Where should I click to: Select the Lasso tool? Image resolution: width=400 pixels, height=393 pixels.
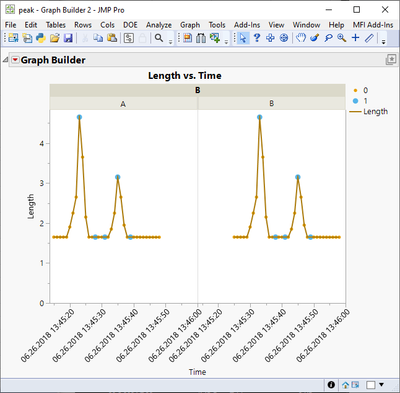(328, 38)
